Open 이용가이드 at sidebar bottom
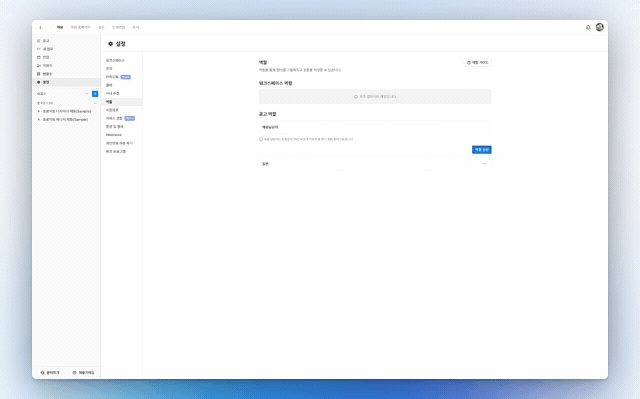 click(83, 373)
